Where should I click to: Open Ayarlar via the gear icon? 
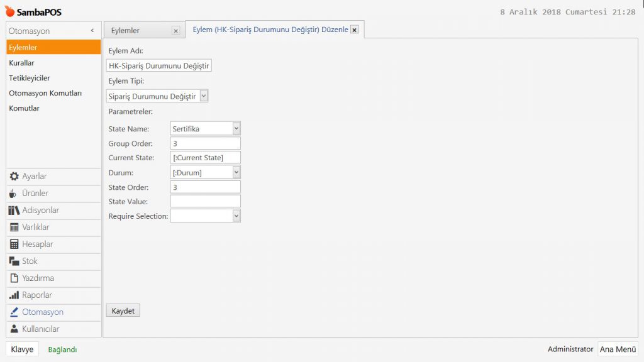14,177
